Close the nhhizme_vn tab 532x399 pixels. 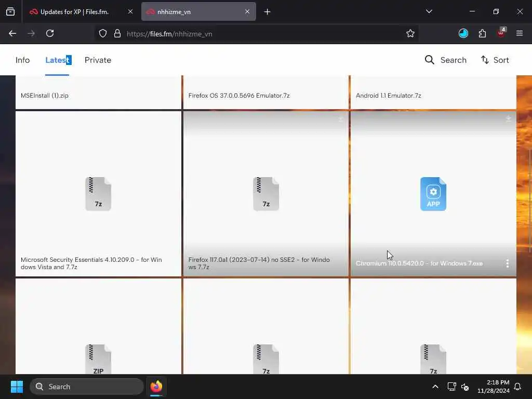[247, 11]
